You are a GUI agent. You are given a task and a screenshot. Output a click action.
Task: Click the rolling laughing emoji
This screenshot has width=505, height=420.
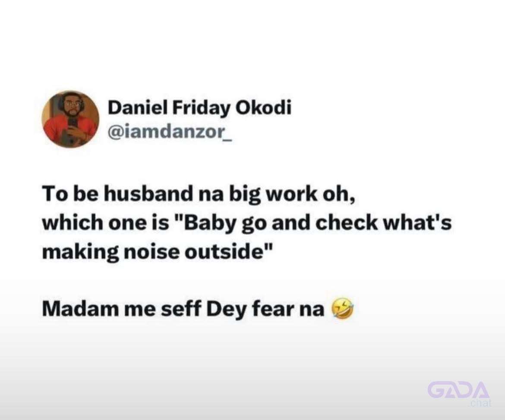click(343, 308)
